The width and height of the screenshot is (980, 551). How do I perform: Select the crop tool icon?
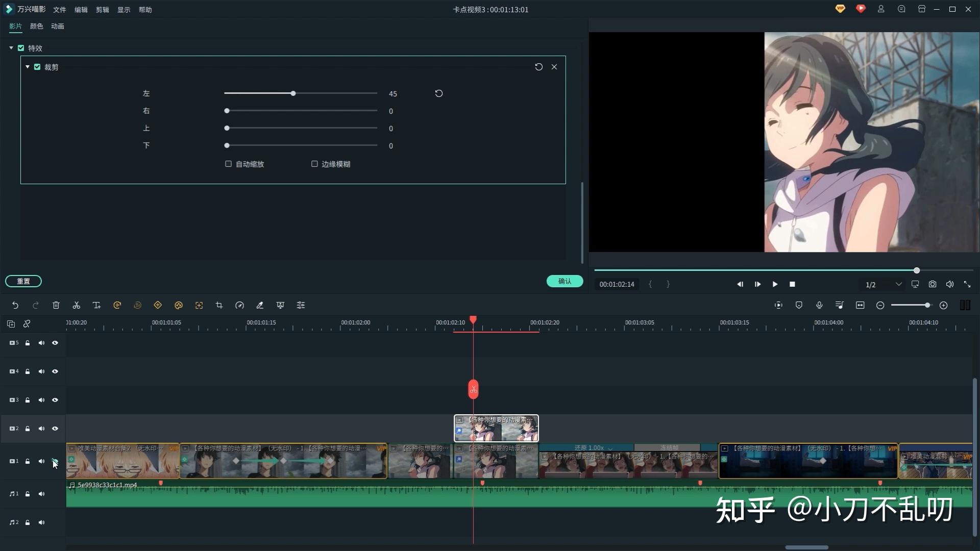tap(219, 305)
